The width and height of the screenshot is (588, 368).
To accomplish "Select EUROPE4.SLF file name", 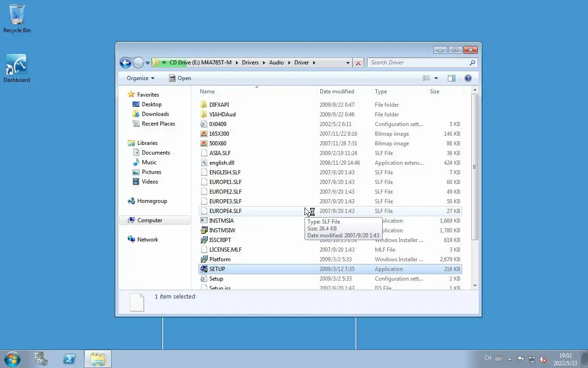I will pos(226,211).
